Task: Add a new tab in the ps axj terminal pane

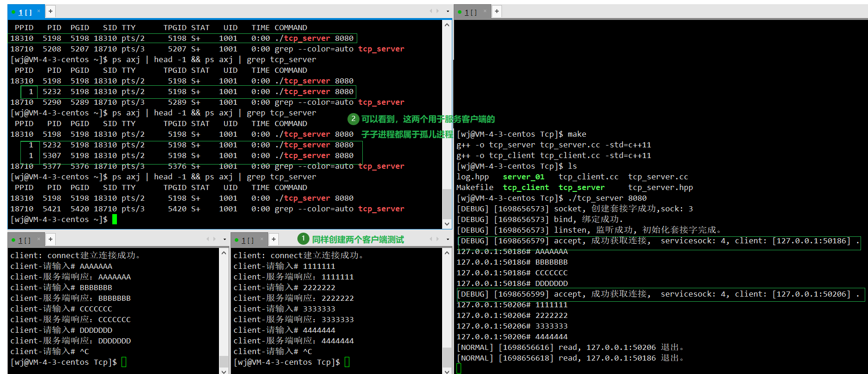Action: pos(51,11)
